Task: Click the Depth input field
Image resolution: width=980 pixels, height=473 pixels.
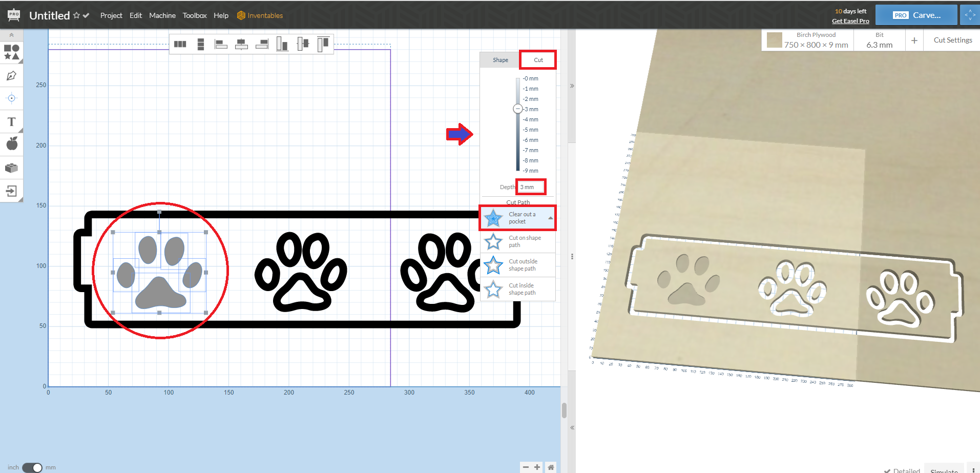Action: 531,187
